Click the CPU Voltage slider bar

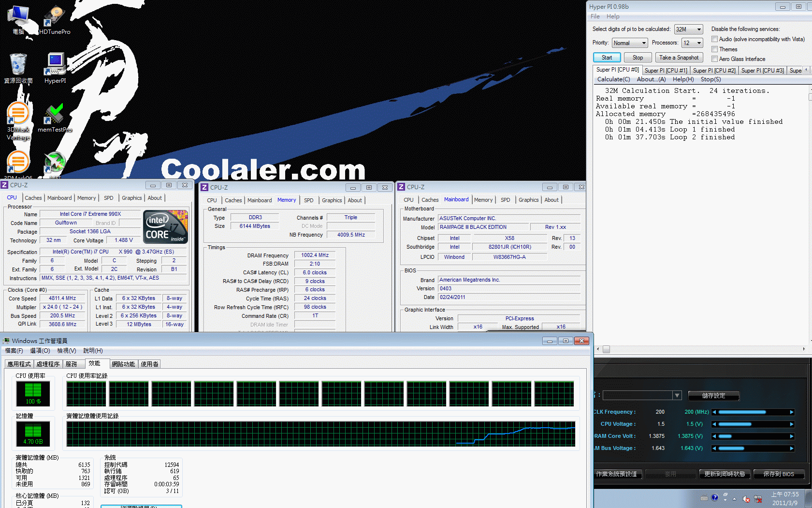754,424
